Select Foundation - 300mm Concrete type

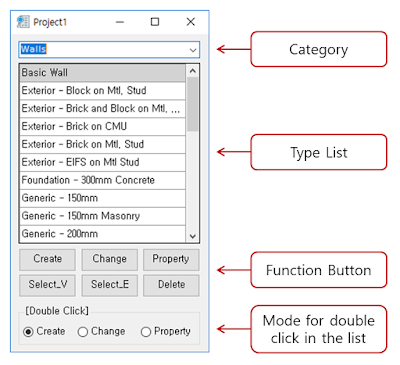[103, 180]
